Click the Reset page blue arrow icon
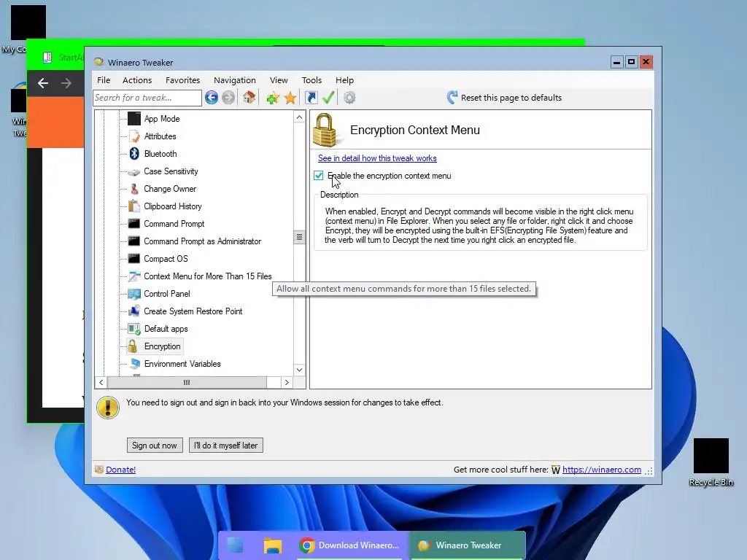The image size is (747, 560). 452,98
